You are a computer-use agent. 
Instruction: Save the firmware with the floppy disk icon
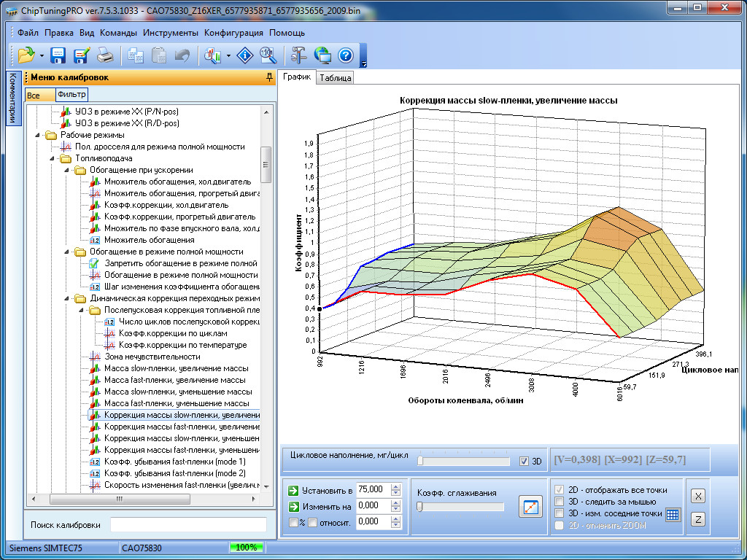(58, 55)
